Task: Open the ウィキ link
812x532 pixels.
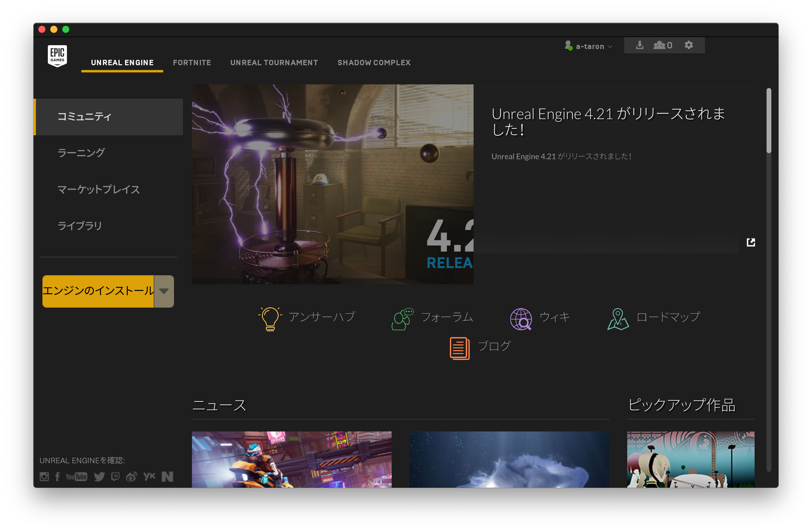Action: (554, 317)
